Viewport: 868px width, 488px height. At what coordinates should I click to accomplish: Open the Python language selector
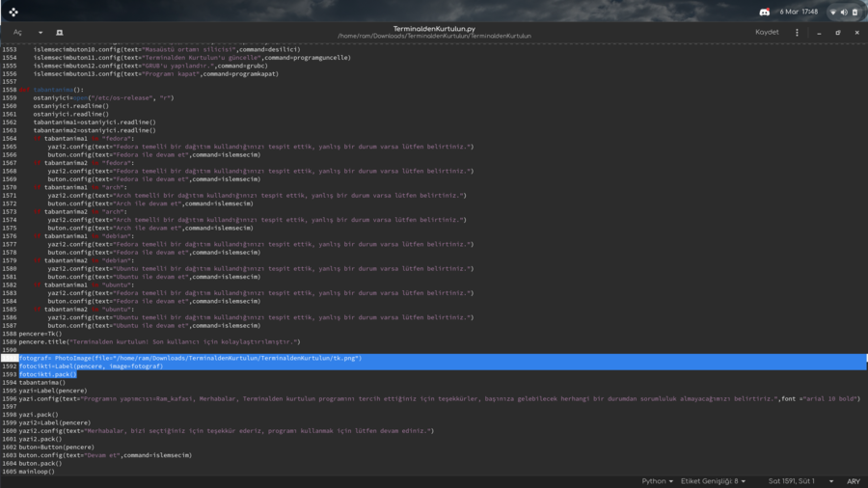coord(657,481)
